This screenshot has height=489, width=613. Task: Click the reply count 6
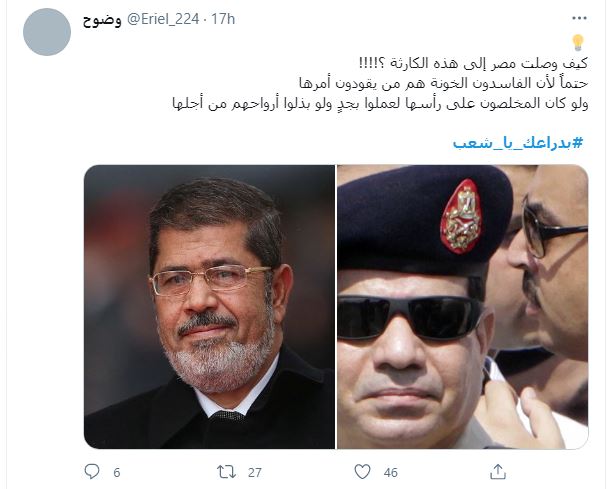[x=117, y=473]
